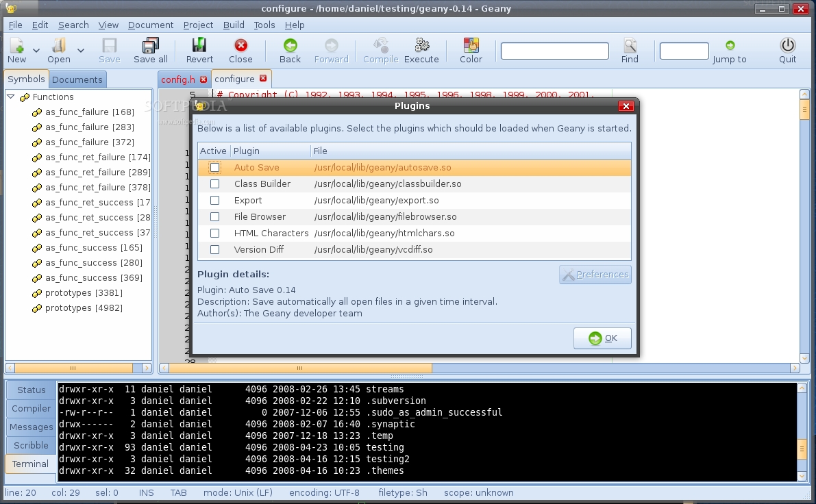Switch to the Scribble bottom tab
This screenshot has height=504, width=816.
click(32, 445)
